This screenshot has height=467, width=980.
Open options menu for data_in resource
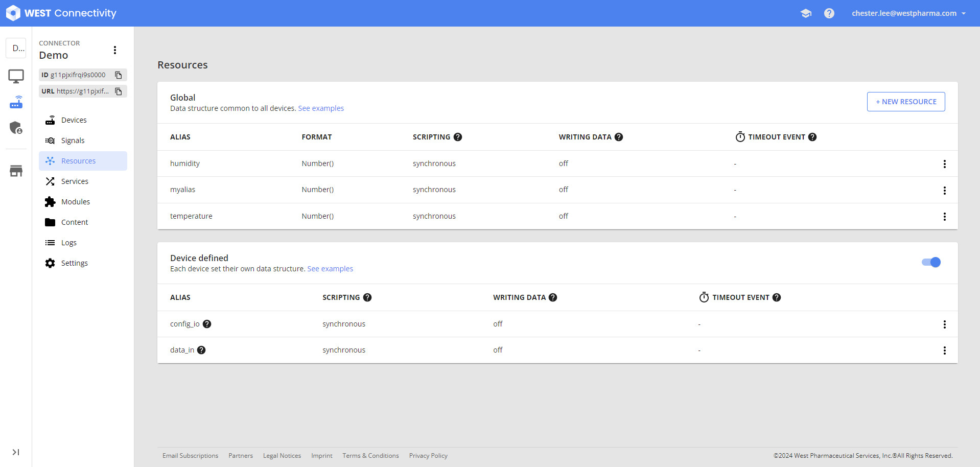coord(944,351)
